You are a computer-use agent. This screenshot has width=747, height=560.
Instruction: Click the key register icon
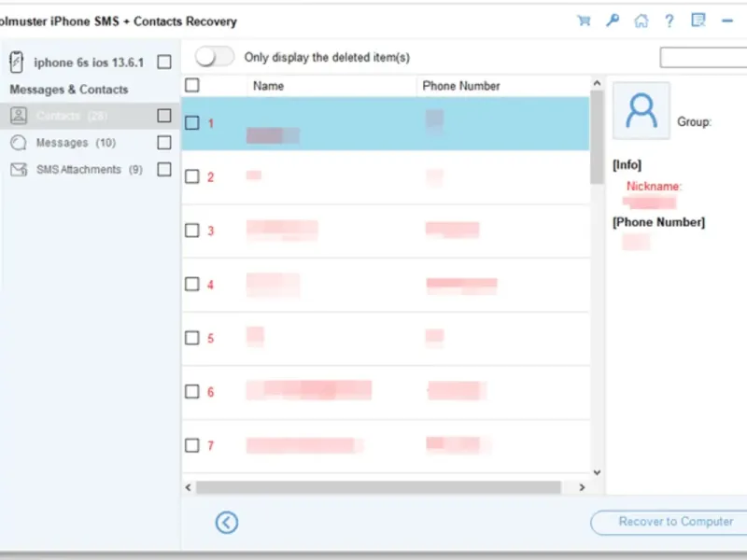613,21
